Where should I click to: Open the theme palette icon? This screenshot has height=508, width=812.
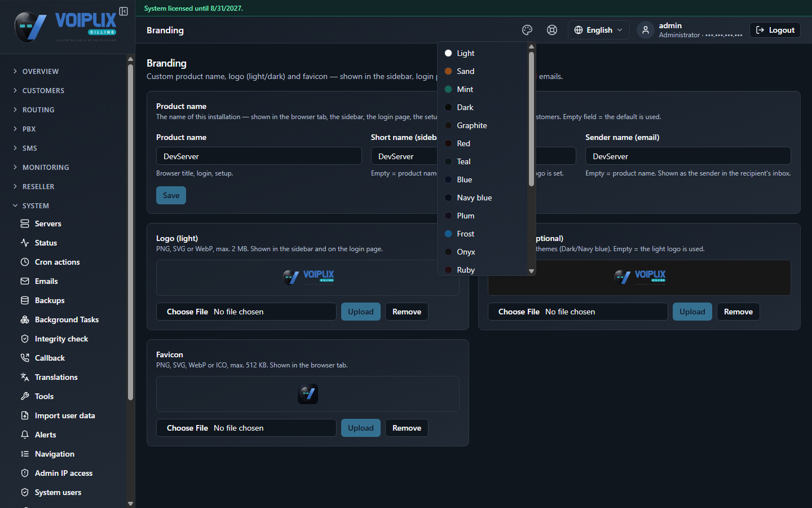pyautogui.click(x=527, y=30)
